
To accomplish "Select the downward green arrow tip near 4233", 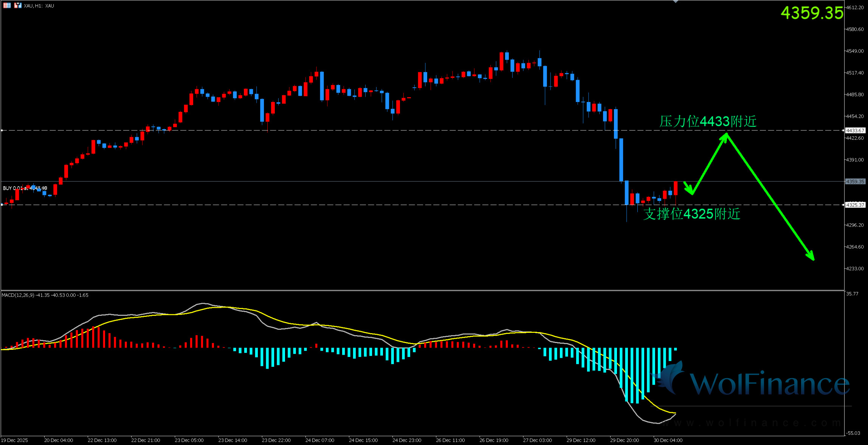I will [x=813, y=259].
